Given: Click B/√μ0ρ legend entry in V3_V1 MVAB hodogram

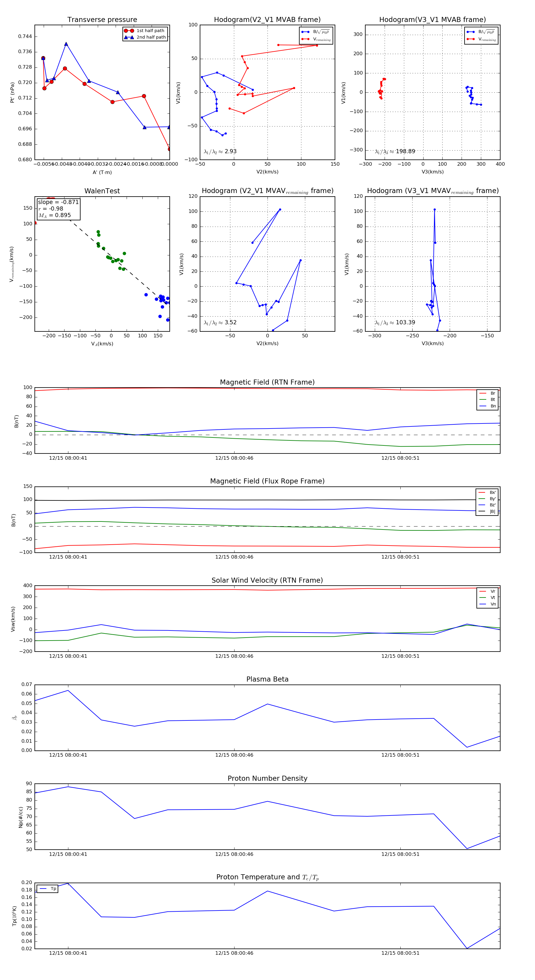Looking at the screenshot, I should coord(481,32).
